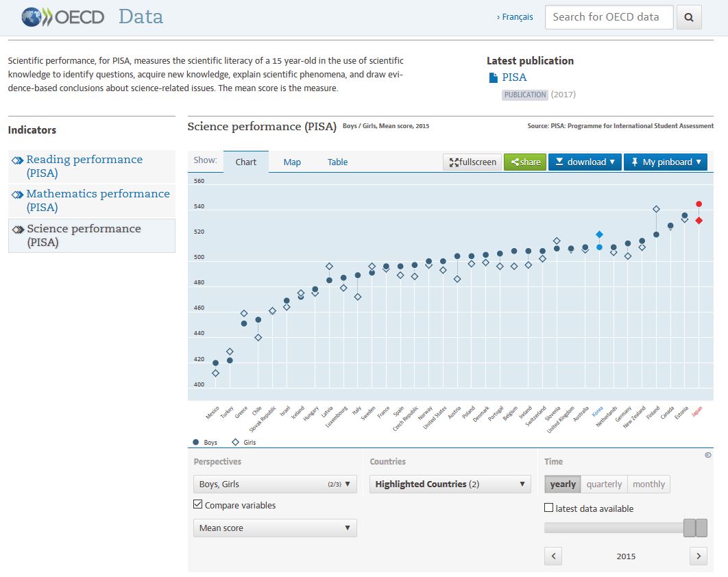
Task: Expand the Highlighted Countries dropdown
Action: click(450, 484)
